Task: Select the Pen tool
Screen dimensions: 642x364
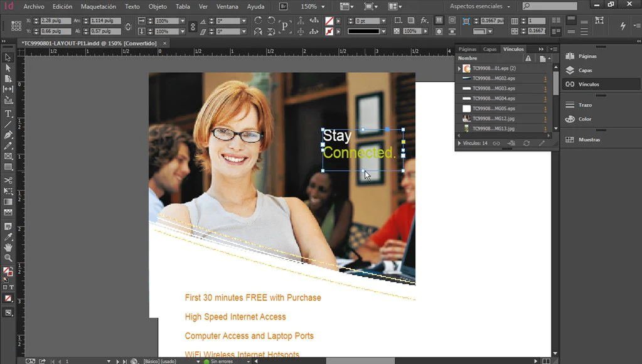Action: [x=8, y=135]
